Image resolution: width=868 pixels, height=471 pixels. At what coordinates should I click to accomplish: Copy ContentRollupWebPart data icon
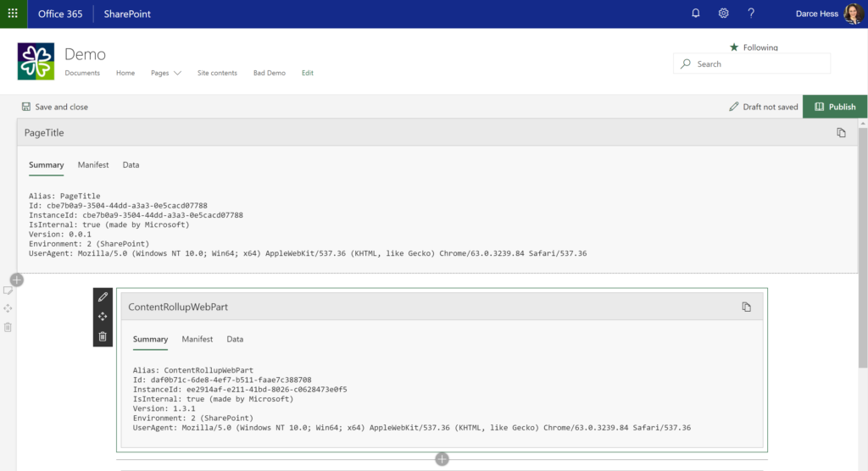pyautogui.click(x=746, y=307)
